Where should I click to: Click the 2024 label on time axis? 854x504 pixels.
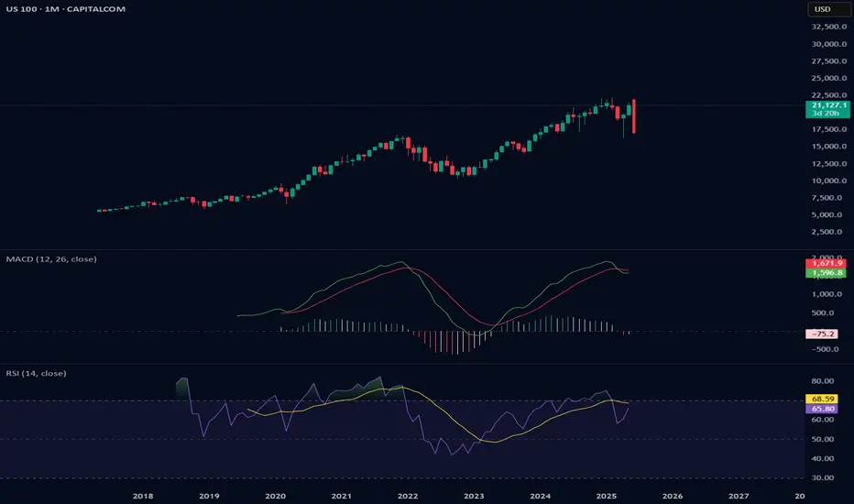pyautogui.click(x=541, y=496)
